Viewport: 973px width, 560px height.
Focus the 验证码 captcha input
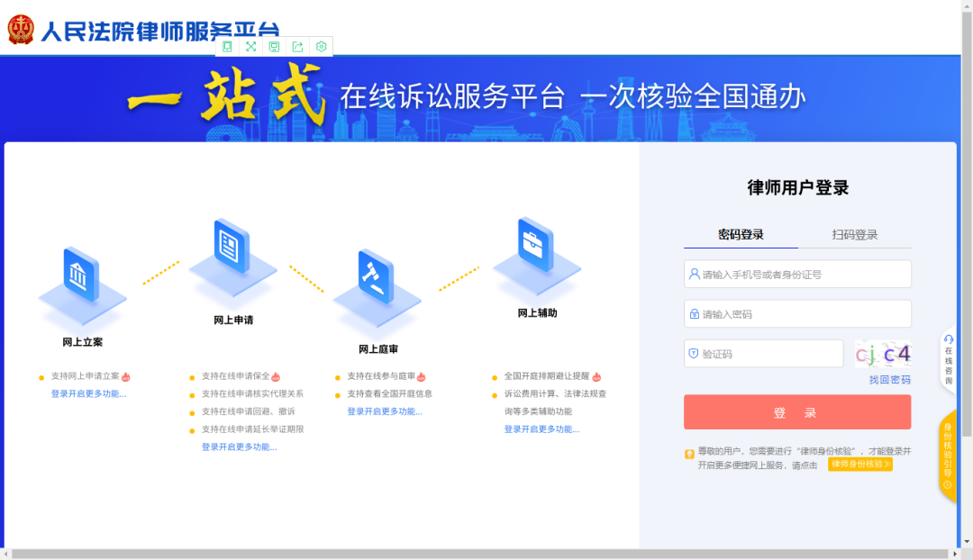click(x=763, y=354)
